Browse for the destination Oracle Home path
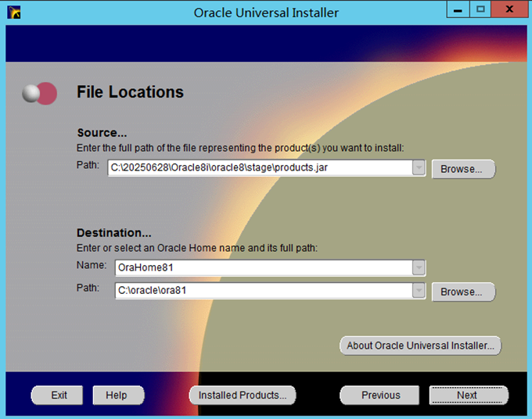The image size is (532, 419). tap(463, 292)
